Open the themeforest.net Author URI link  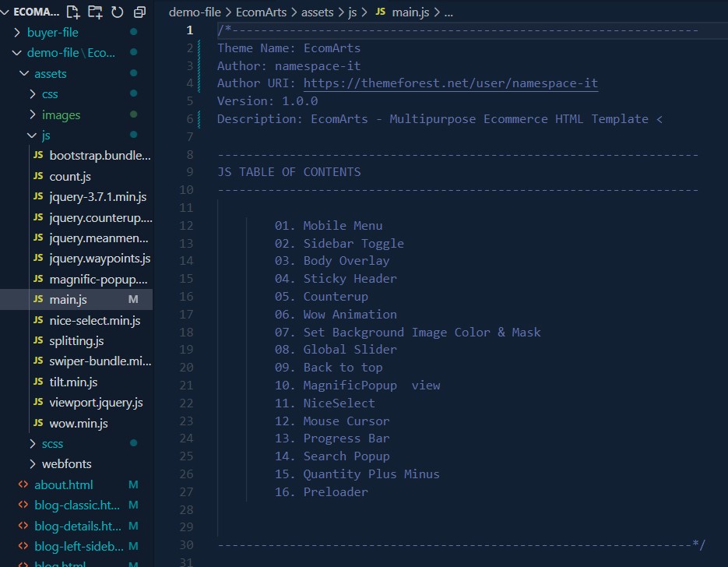pyautogui.click(x=450, y=83)
